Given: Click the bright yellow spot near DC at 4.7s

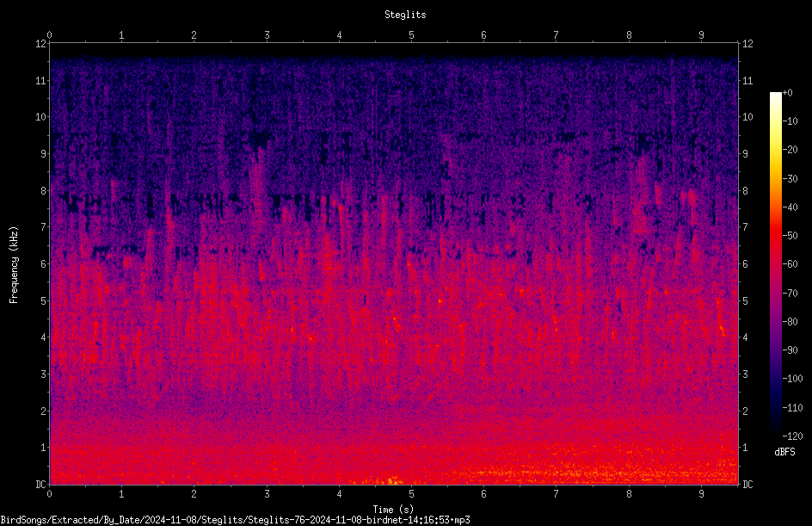Looking at the screenshot, I should click(x=392, y=481).
